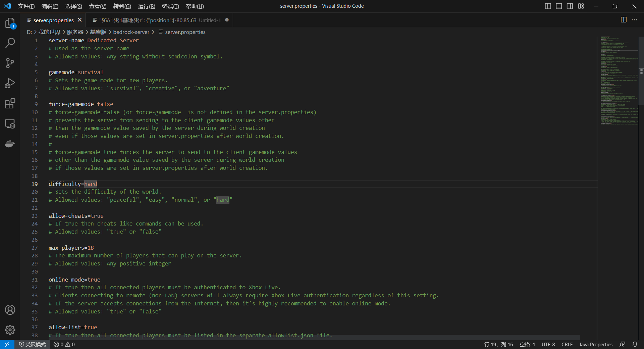
Task: Click the minimap to navigate the file
Action: tap(619, 81)
